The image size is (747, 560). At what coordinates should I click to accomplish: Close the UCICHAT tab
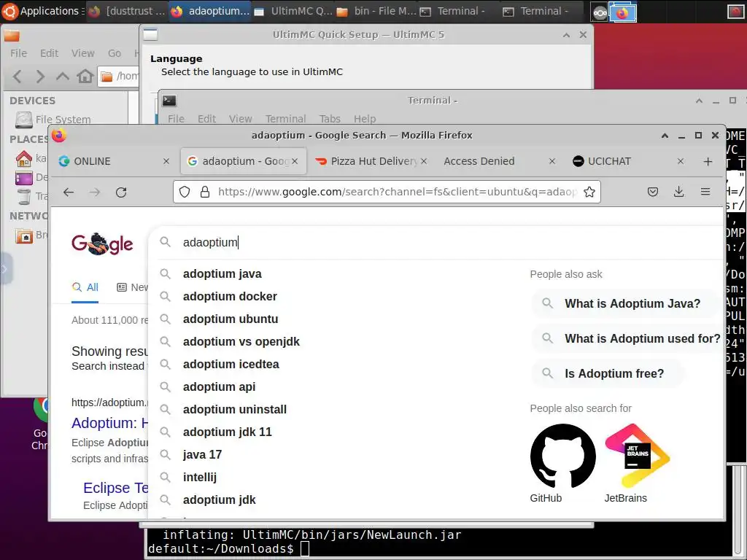681,161
